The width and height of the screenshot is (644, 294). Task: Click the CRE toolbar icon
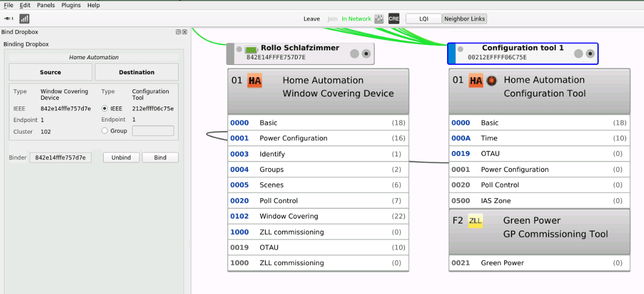point(394,19)
